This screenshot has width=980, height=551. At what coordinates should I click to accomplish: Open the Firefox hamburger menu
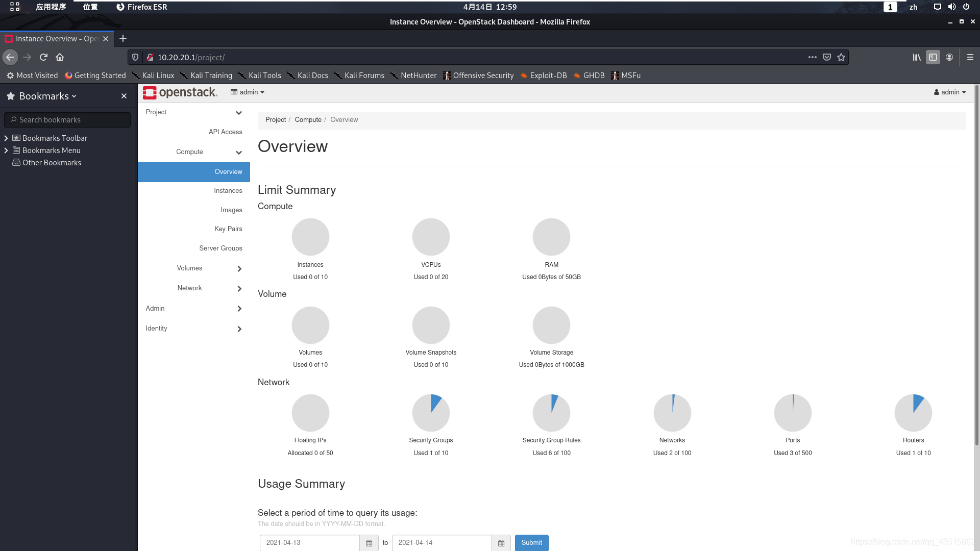tap(970, 57)
